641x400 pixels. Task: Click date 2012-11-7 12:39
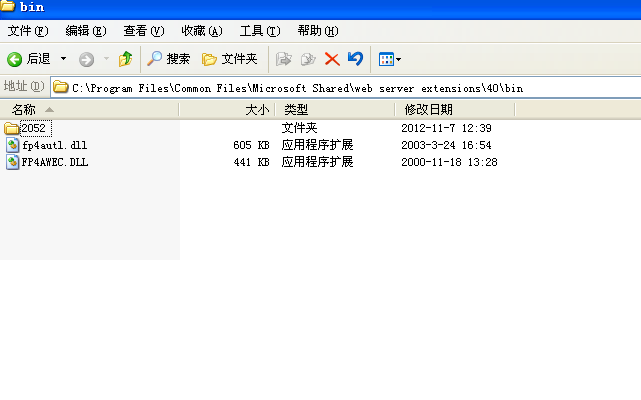pos(446,128)
